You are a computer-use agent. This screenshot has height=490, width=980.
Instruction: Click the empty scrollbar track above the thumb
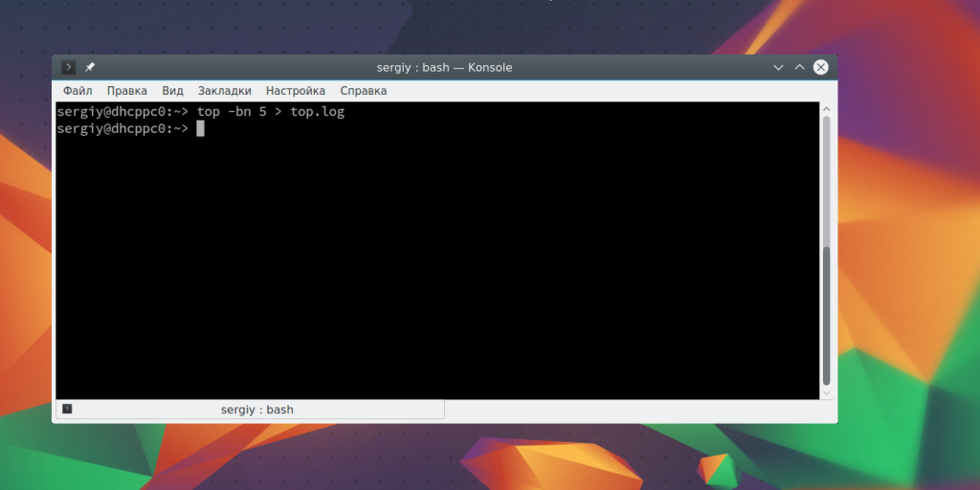[827, 182]
